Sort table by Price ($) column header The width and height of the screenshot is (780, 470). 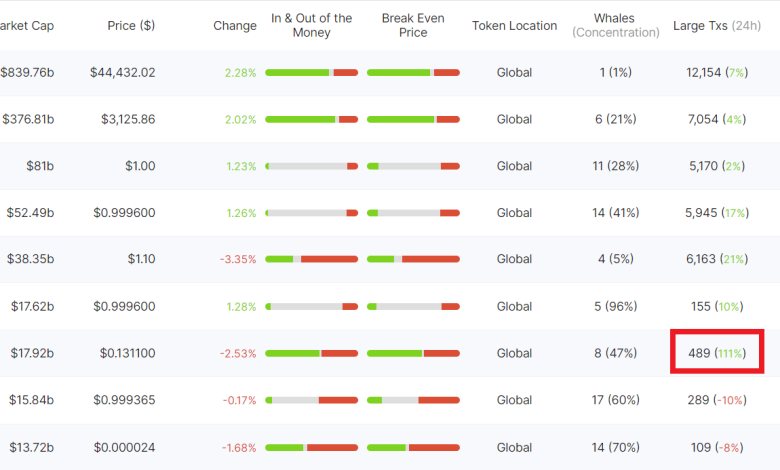click(x=130, y=25)
